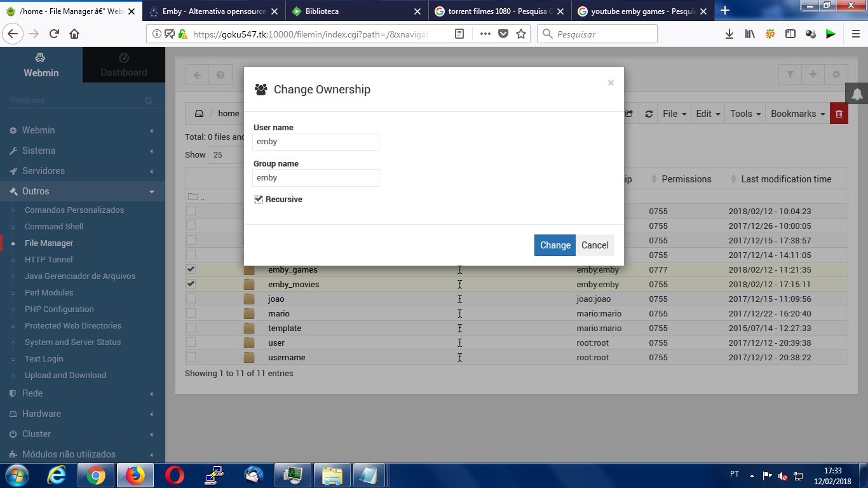Tick the joao row checkbox
The image size is (868, 488).
(191, 299)
